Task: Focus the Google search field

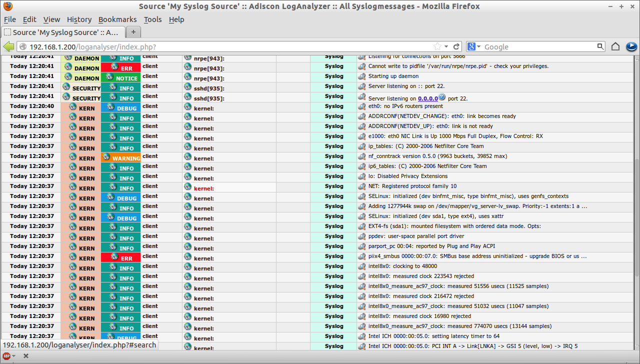Action: click(x=539, y=46)
